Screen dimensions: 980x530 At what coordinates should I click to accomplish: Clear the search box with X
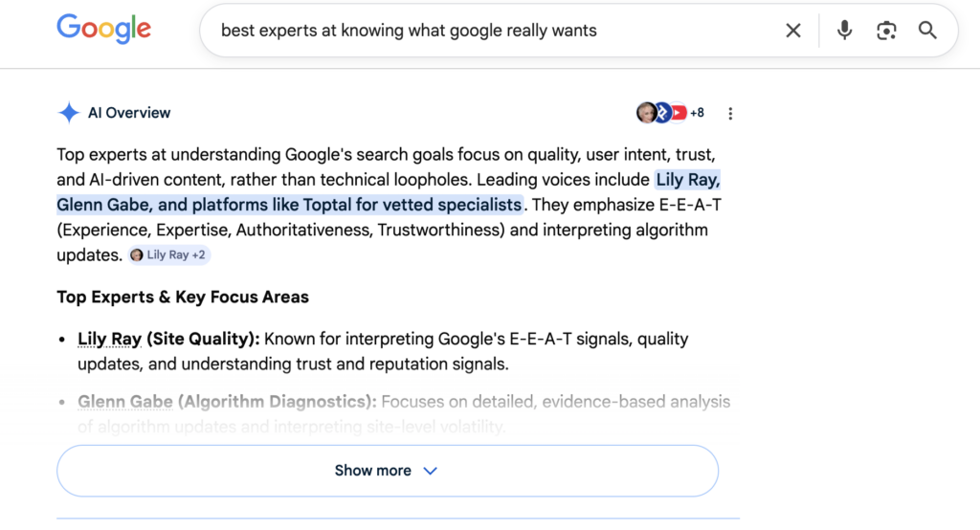point(793,31)
